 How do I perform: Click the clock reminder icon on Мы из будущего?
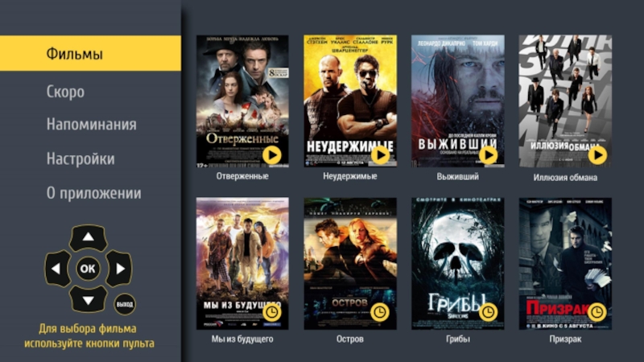[x=272, y=312]
